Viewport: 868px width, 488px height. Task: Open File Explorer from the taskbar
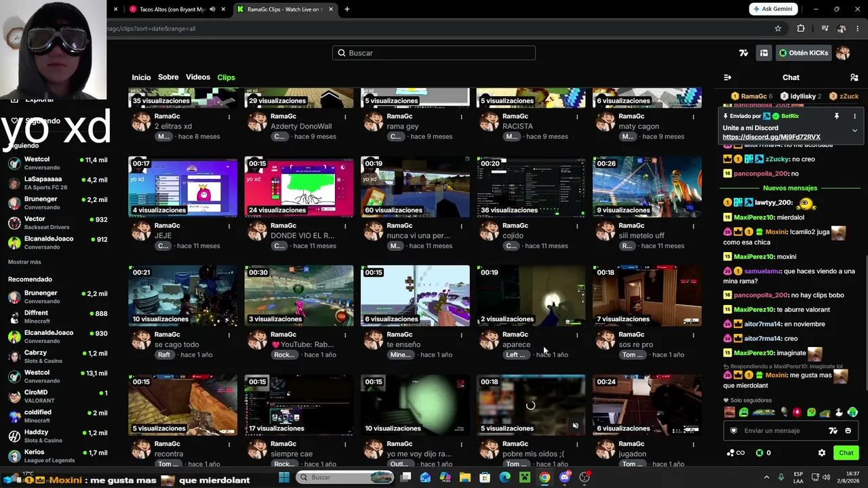(465, 477)
